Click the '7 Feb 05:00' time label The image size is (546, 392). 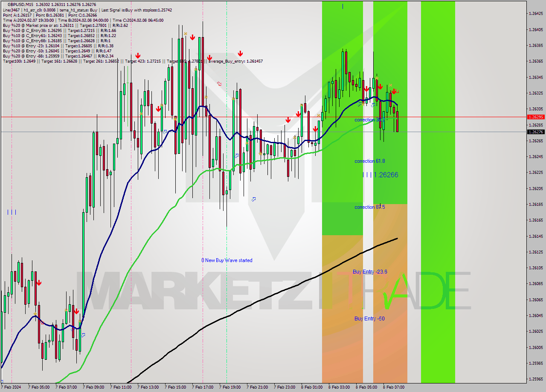click(x=39, y=387)
